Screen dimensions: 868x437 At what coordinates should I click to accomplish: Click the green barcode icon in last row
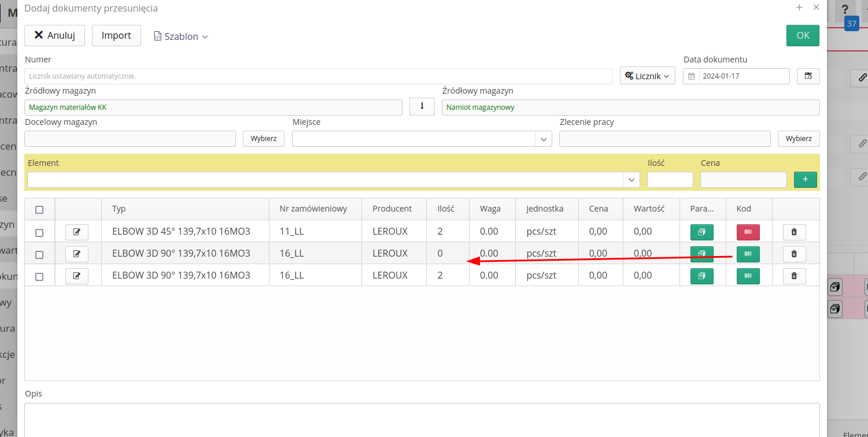tap(748, 276)
